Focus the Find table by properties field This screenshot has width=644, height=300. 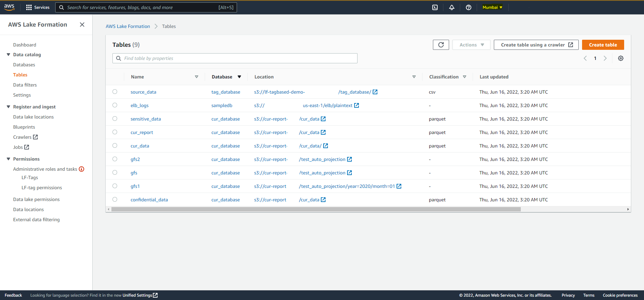(x=235, y=58)
